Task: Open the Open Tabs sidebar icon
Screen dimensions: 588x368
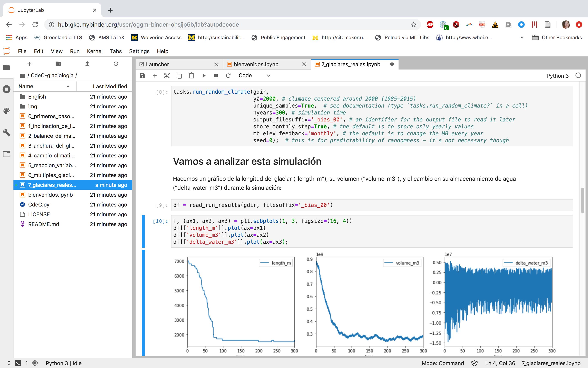Action: (x=7, y=154)
